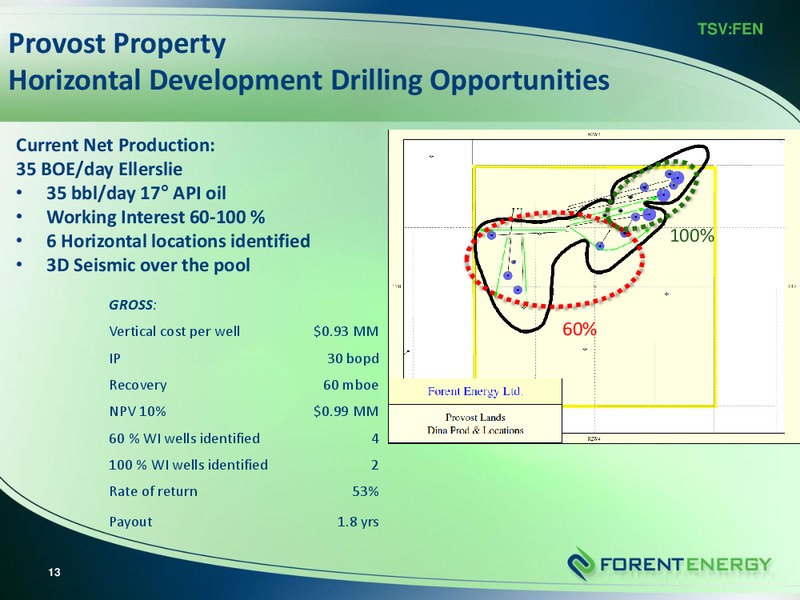
Task: Select 'Current Net Production:' heading
Action: (115, 145)
